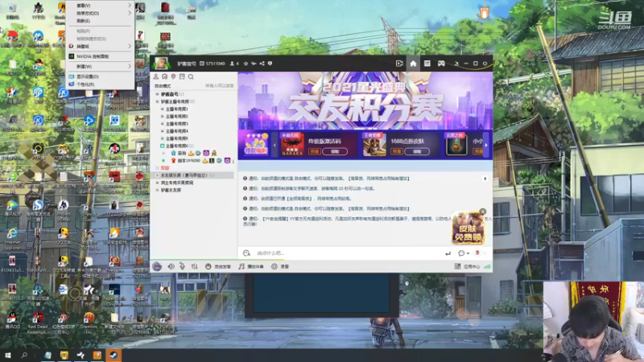Click the send enter arrow icon
The width and height of the screenshot is (644, 362).
click(448, 253)
